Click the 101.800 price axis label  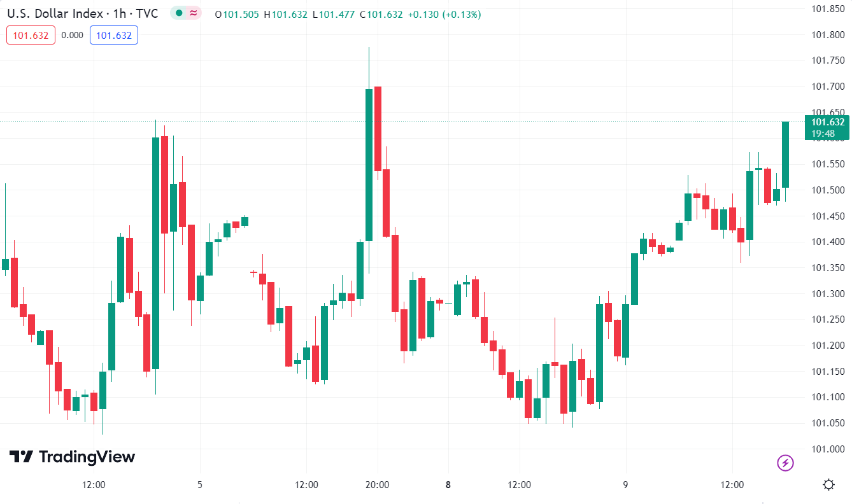coord(827,34)
